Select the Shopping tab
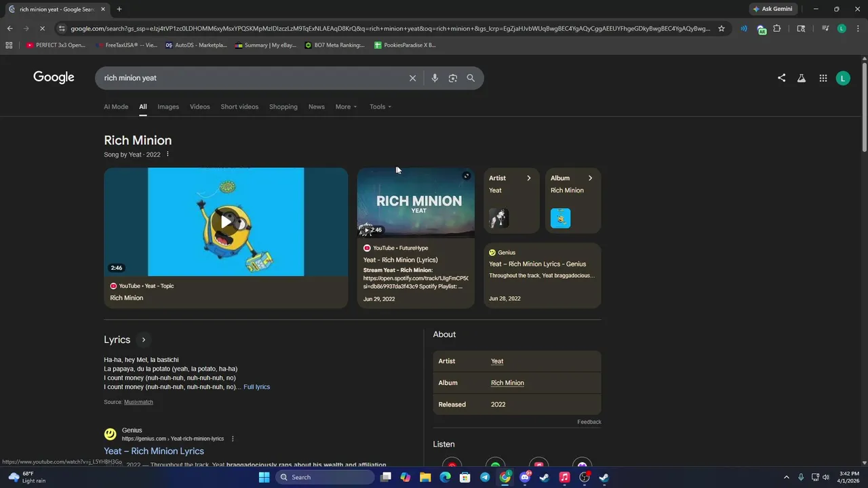The width and height of the screenshot is (868, 488). point(283,106)
